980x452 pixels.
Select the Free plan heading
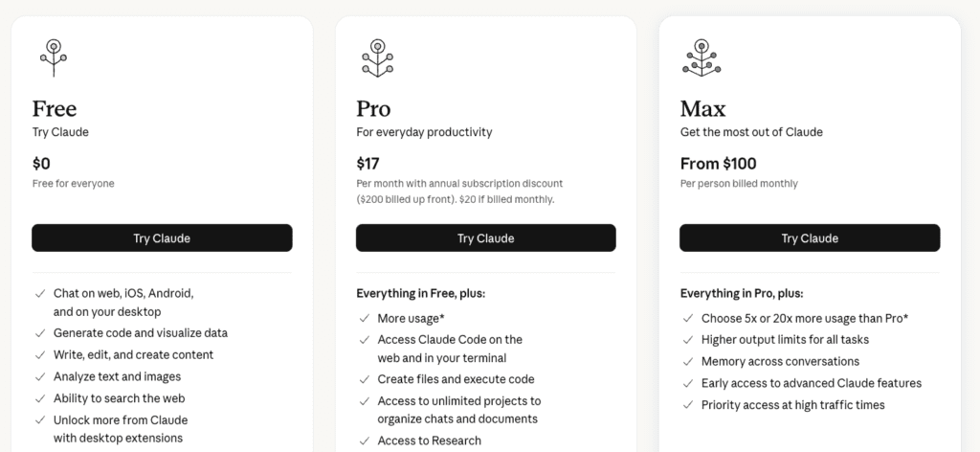point(55,108)
